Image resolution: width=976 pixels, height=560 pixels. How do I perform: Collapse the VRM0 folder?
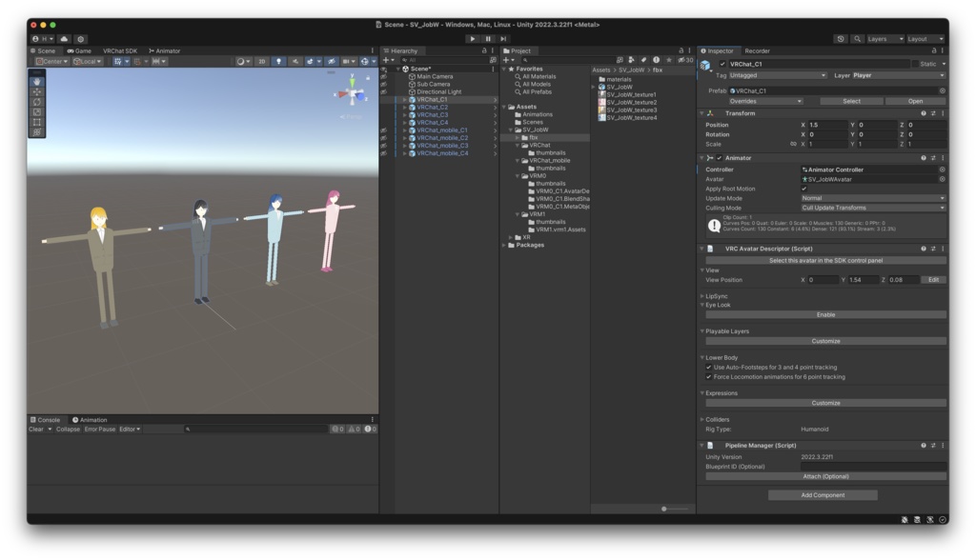[518, 176]
